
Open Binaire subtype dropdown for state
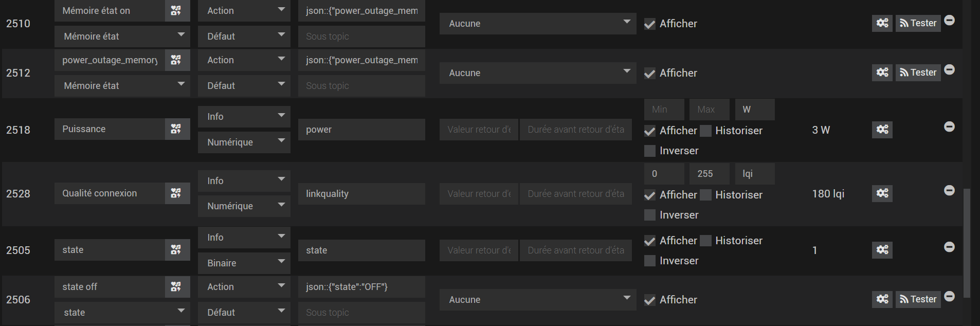pos(244,263)
